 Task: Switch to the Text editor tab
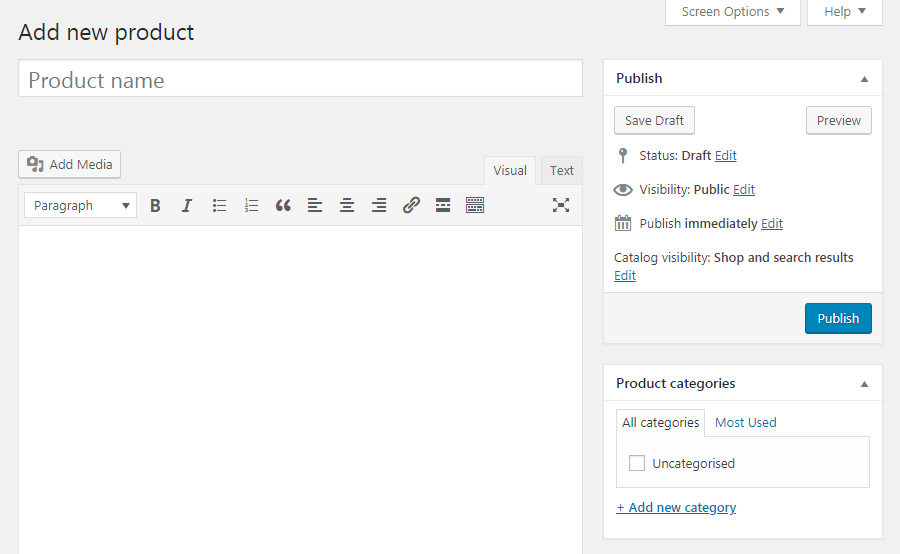click(x=562, y=171)
